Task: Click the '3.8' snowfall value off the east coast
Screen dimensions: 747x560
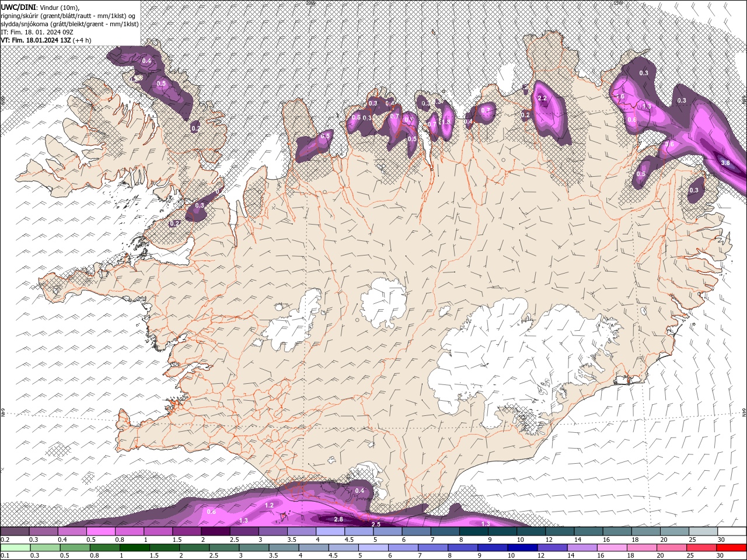Action: click(725, 163)
